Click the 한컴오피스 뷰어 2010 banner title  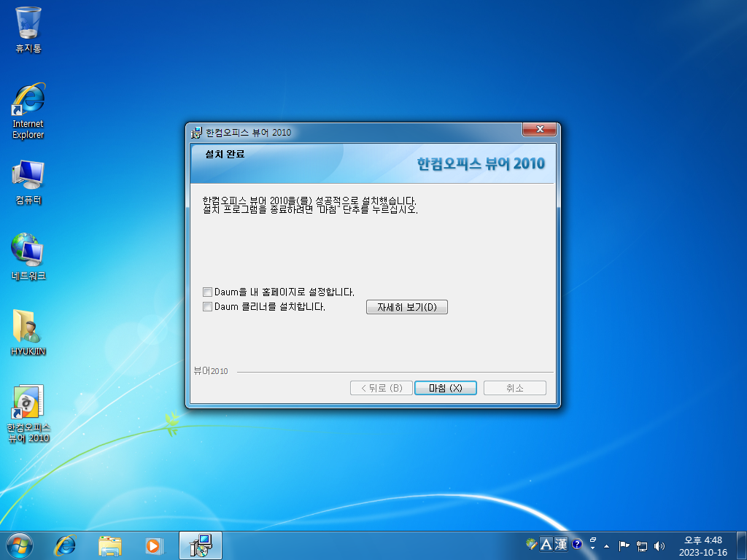coord(481,164)
